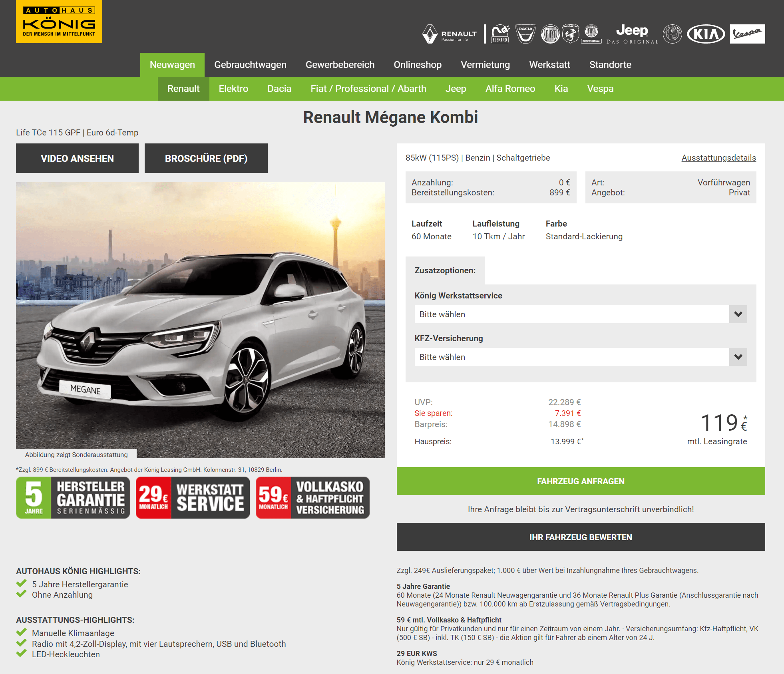784x674 pixels.
Task: Open the König Werkstattservice dropdown
Action: (x=581, y=314)
